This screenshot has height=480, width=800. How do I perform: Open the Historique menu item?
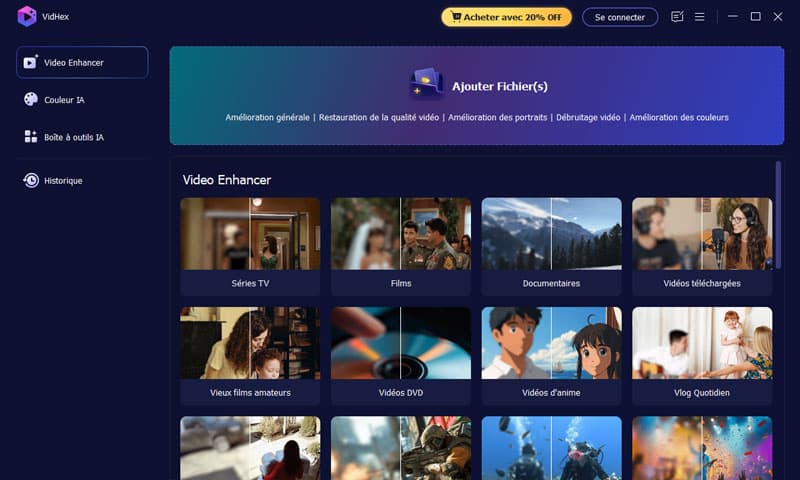pyautogui.click(x=63, y=181)
